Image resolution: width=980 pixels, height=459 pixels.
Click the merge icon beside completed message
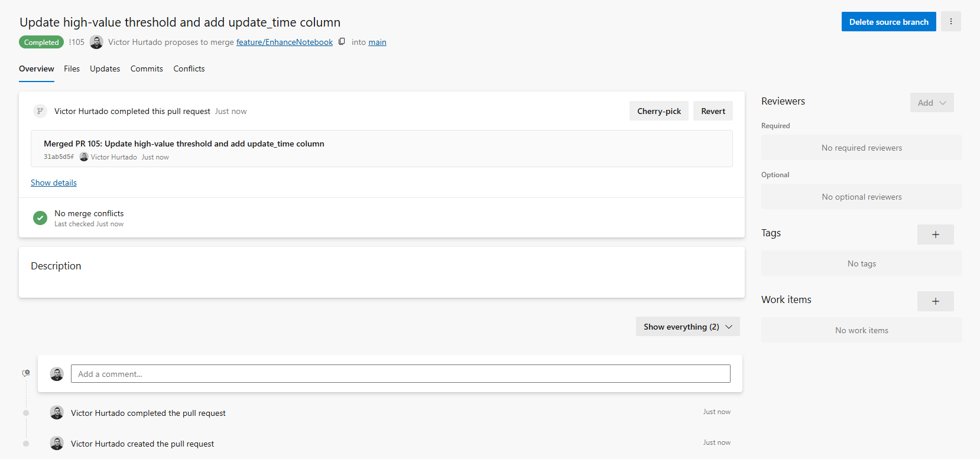tap(40, 111)
